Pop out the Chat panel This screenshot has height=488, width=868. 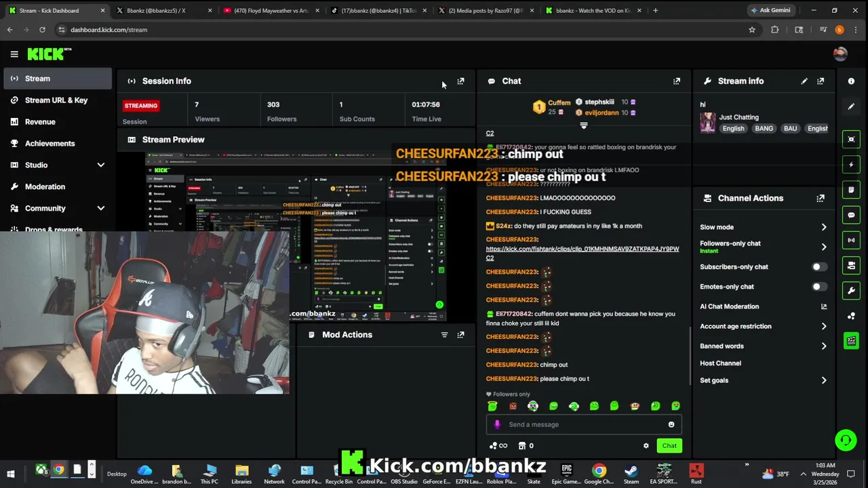676,81
